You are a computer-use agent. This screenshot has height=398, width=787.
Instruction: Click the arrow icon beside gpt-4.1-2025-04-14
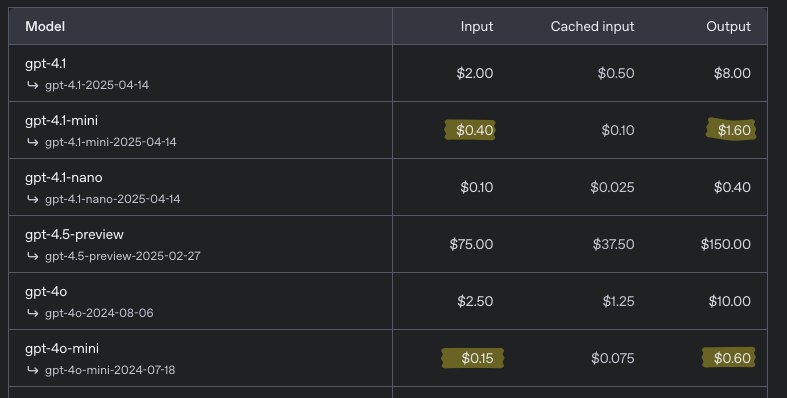(33, 85)
